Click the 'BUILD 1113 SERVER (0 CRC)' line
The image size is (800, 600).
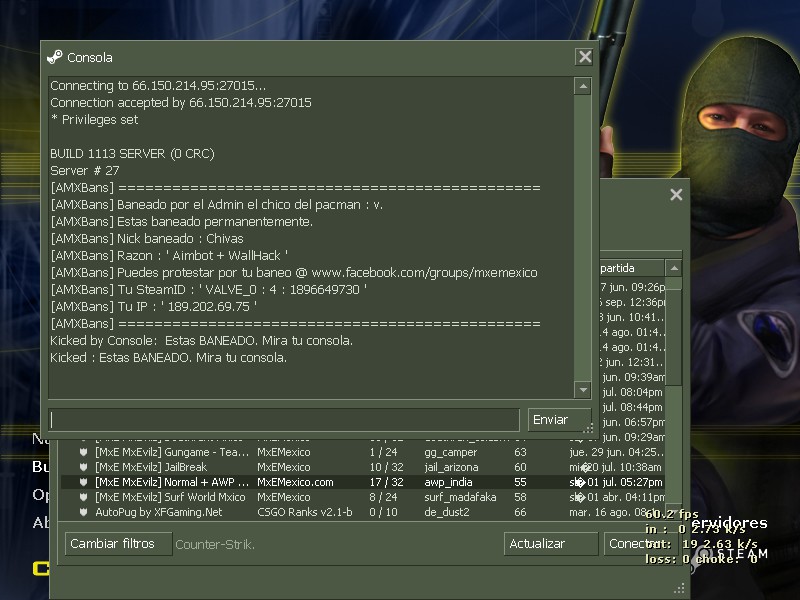coord(132,154)
